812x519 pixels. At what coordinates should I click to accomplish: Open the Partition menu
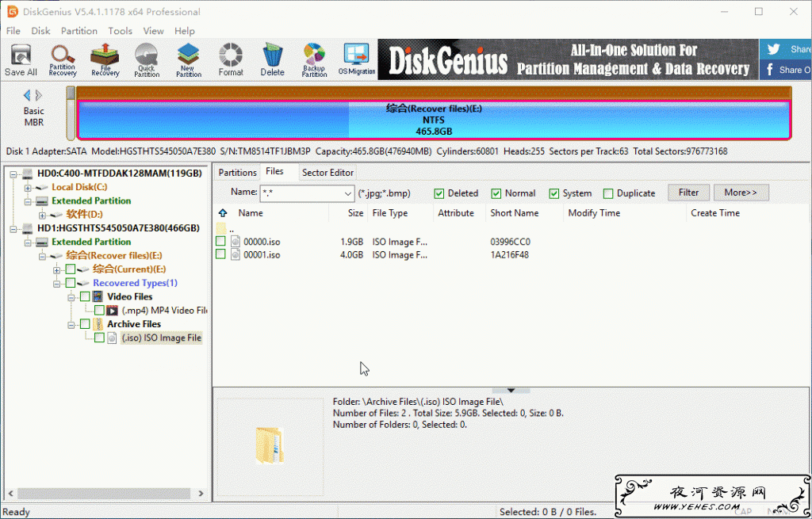pyautogui.click(x=79, y=31)
